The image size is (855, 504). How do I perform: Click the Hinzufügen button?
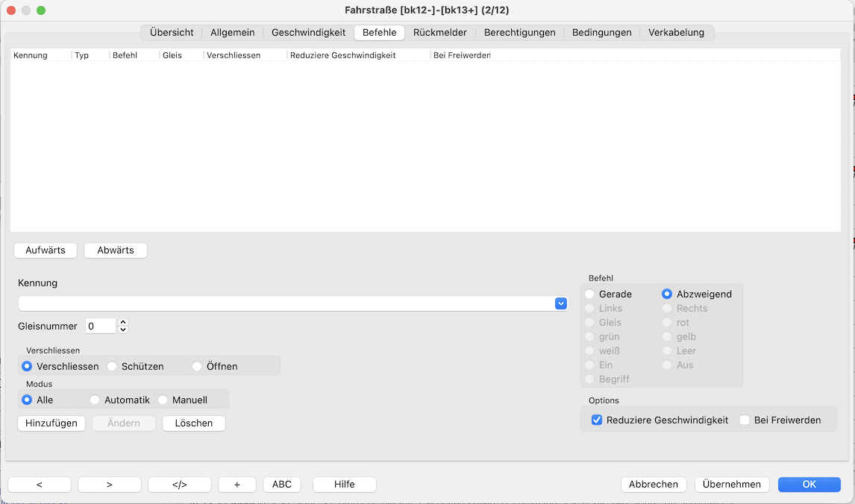[51, 423]
